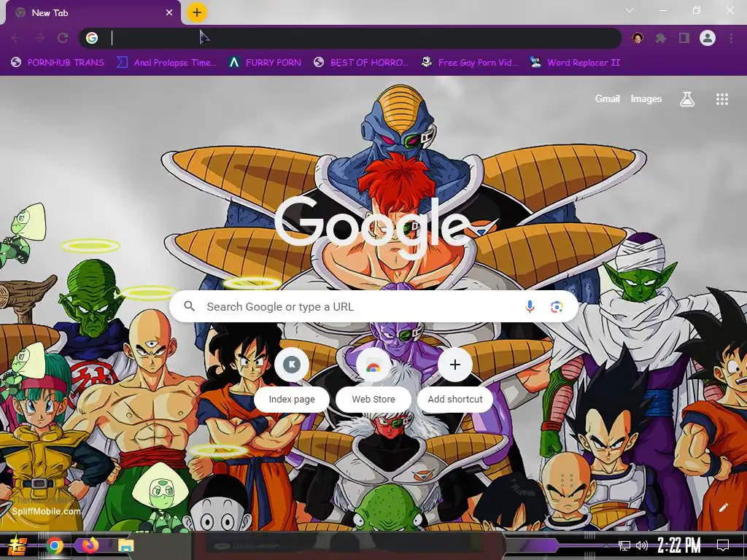Start voice search with microphone

[530, 307]
